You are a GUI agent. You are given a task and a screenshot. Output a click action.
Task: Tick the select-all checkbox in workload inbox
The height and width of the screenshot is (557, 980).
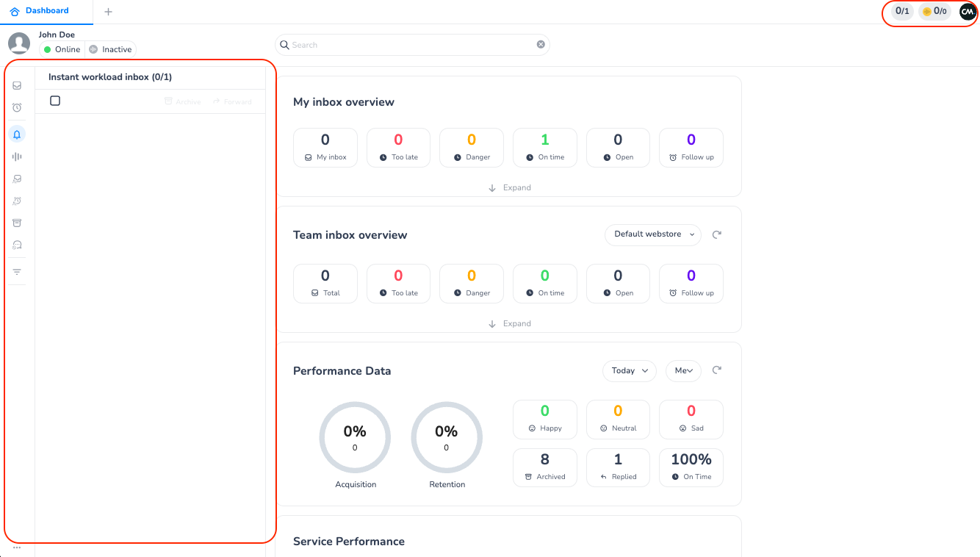pyautogui.click(x=55, y=101)
